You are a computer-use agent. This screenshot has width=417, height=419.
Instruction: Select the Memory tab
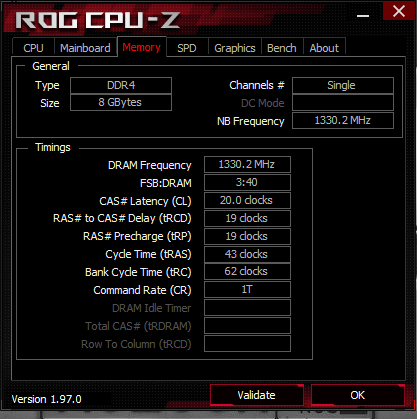[142, 47]
